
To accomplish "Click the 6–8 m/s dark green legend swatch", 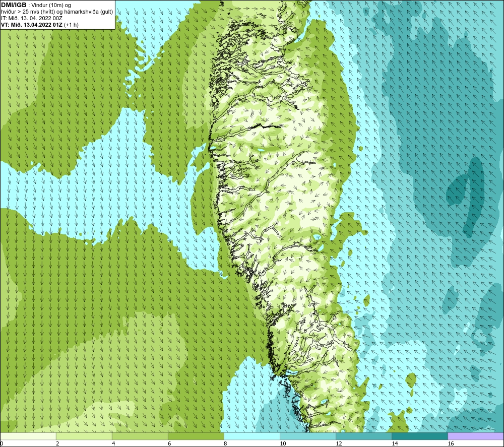I will tap(196, 436).
